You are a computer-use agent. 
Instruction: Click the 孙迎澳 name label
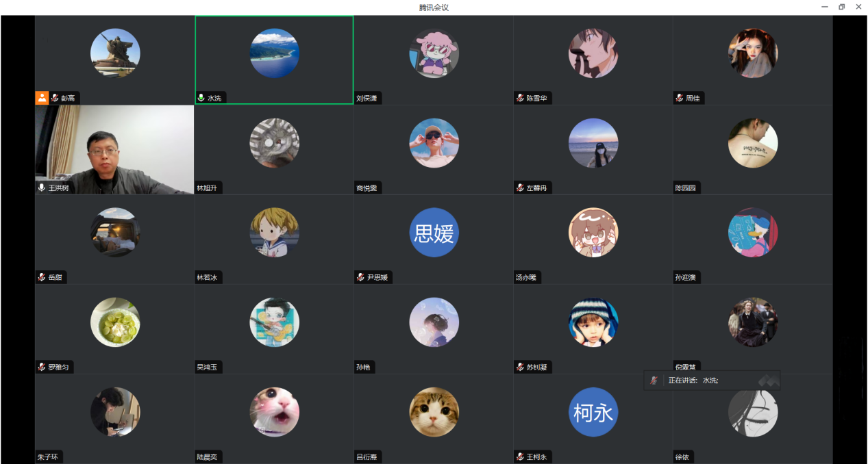685,278
